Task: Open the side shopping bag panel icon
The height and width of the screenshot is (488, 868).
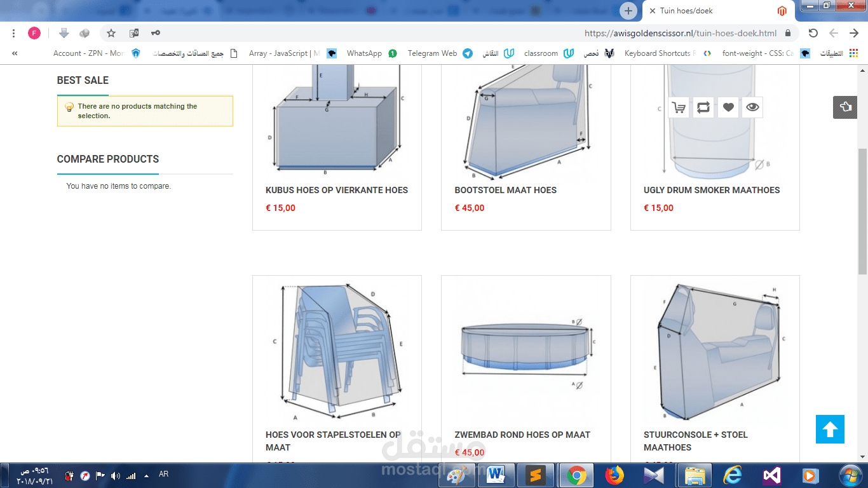Action: [x=845, y=107]
